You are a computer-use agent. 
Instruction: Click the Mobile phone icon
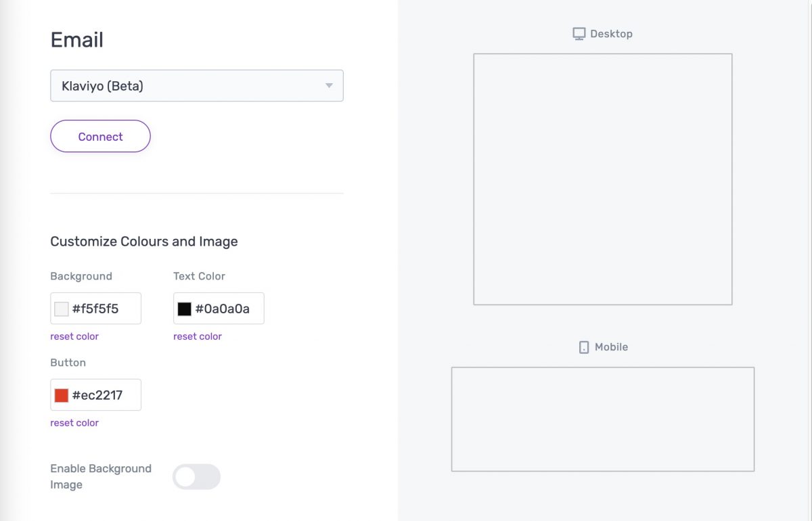(584, 347)
